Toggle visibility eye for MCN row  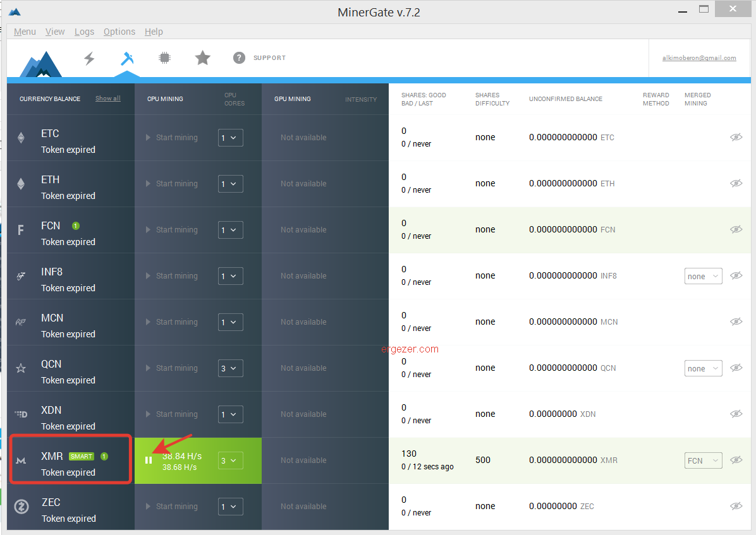pos(736,322)
